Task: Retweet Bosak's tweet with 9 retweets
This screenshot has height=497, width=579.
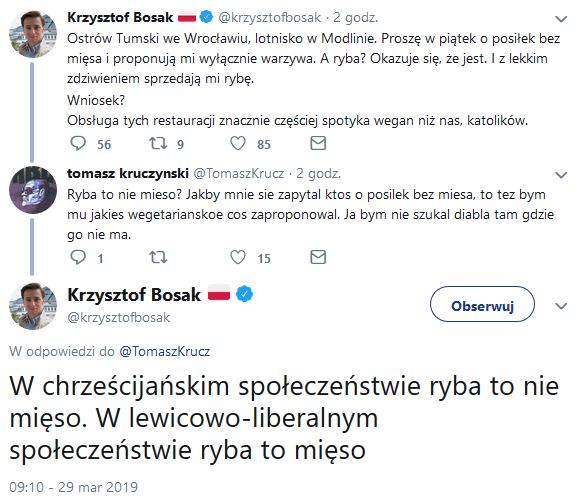Action: [158, 143]
